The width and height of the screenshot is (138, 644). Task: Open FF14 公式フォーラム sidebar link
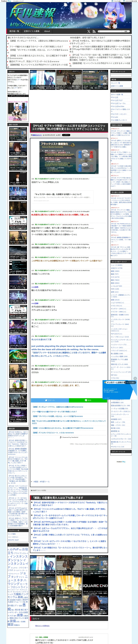(118, 103)
